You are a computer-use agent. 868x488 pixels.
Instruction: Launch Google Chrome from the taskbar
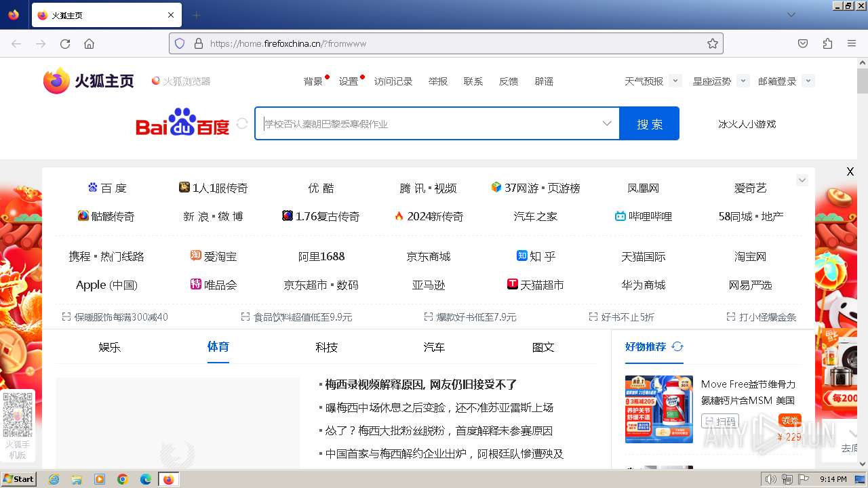tap(123, 479)
